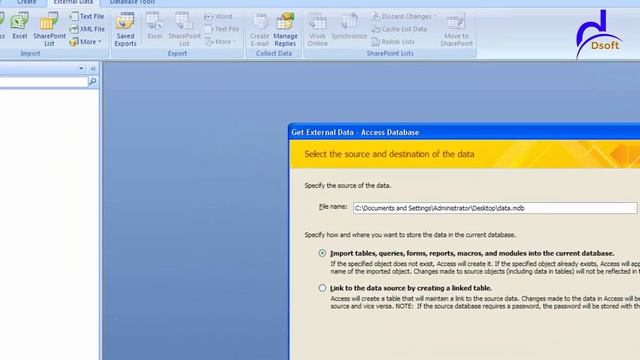Screen dimensions: 640x360
Task: Open navigation pane dropdown arrow
Action: point(81,68)
